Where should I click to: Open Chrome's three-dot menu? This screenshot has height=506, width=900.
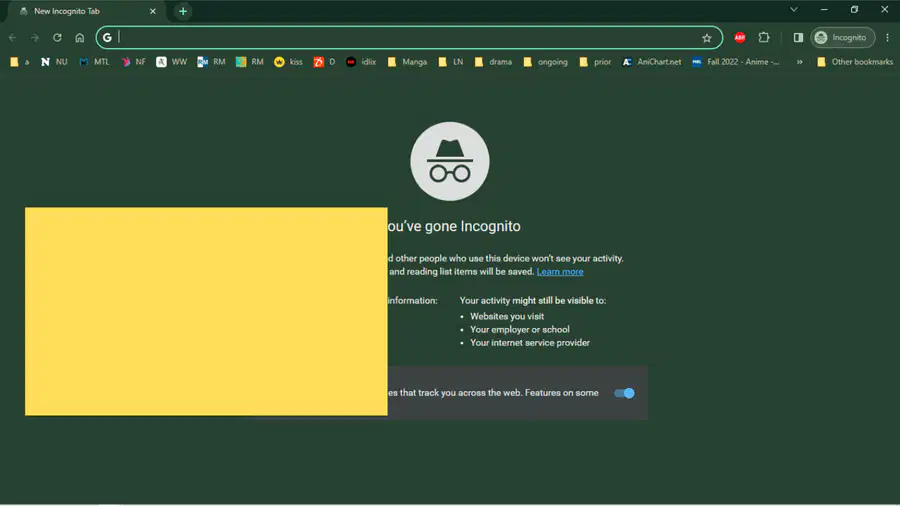tap(887, 38)
